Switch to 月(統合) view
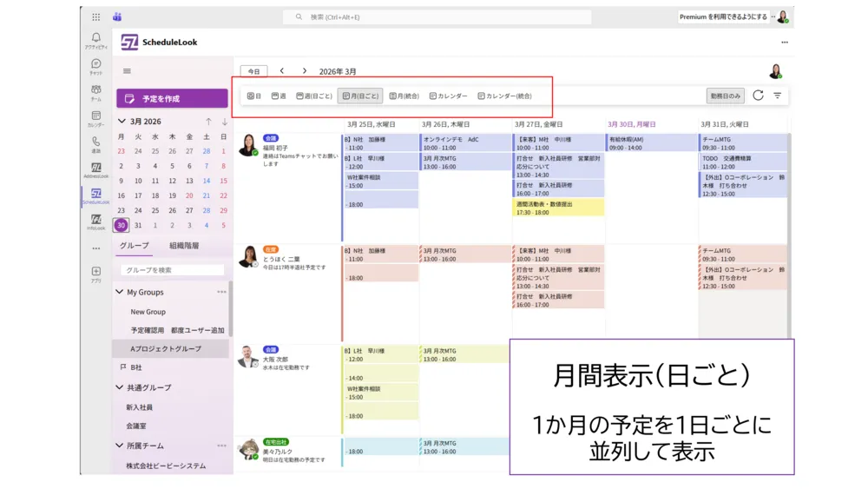 404,96
